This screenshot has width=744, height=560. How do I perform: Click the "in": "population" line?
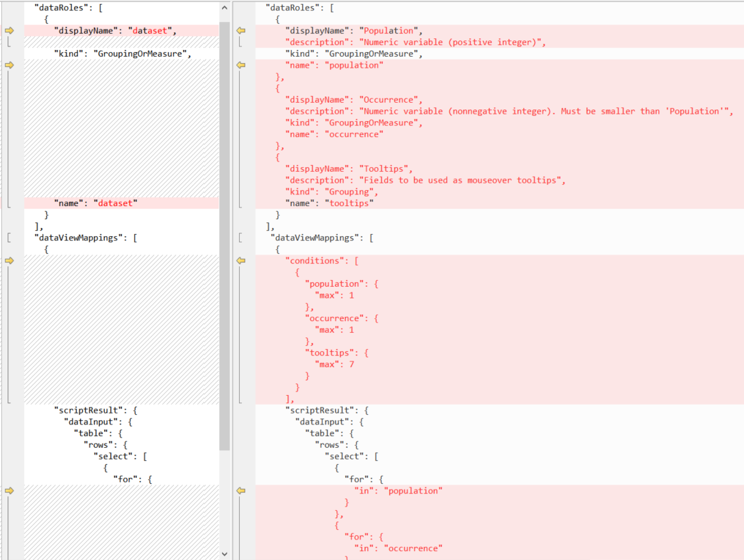tap(399, 491)
